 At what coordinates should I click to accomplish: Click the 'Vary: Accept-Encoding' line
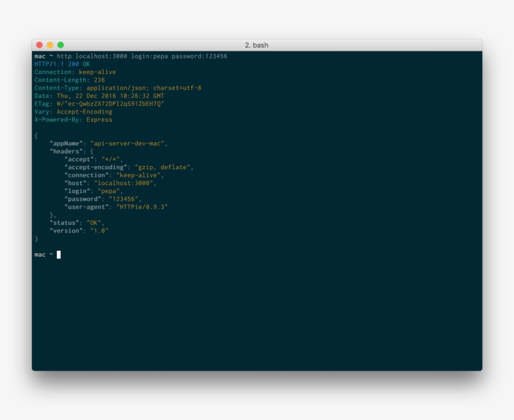click(73, 112)
